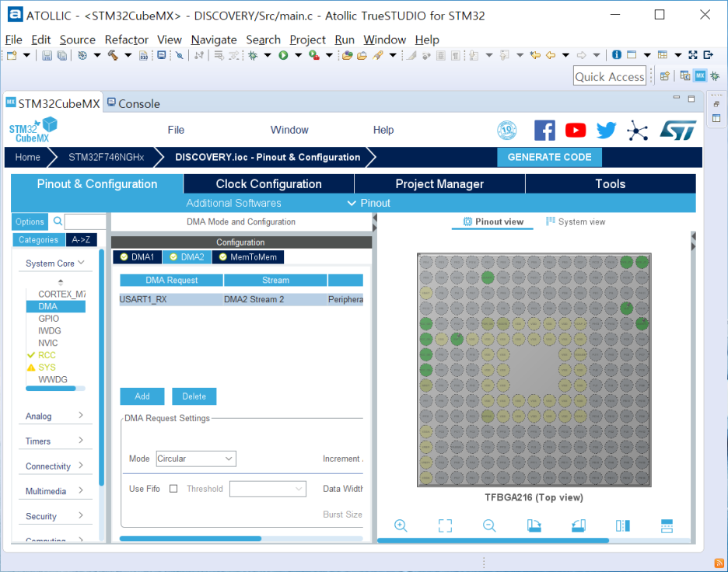Viewport: 728px width, 572px height.
Task: Click the DMA configuration horizontal scrollbar
Action: tap(191, 539)
